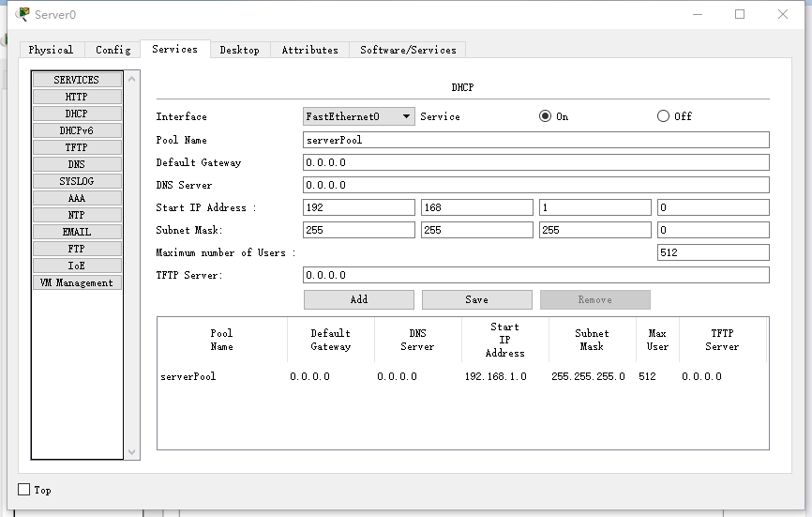
Task: Click the Maximum number of Users field
Action: (x=712, y=252)
